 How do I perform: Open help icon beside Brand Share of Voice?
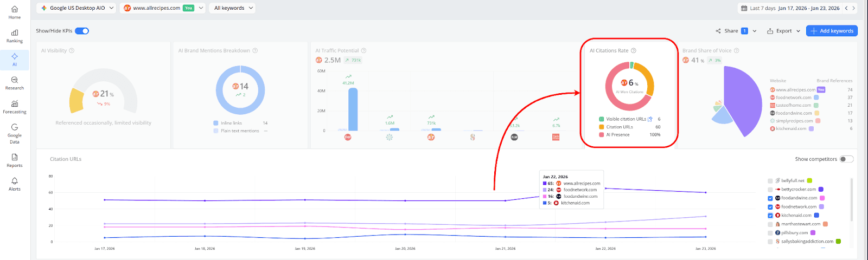(x=737, y=50)
